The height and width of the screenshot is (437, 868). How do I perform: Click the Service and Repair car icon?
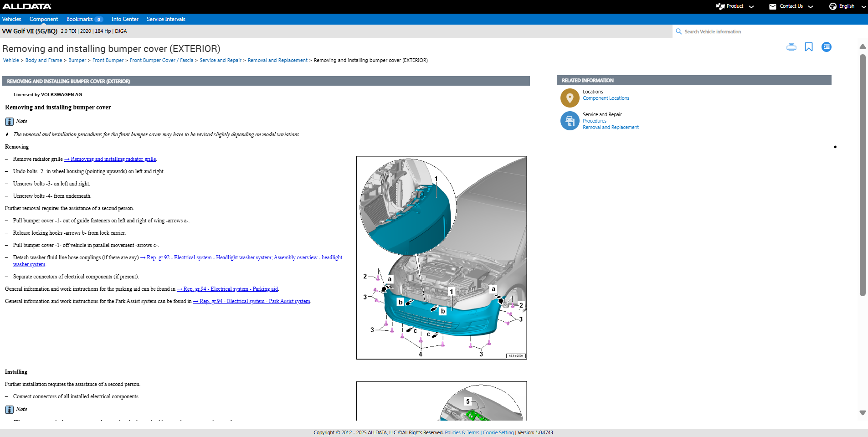[x=570, y=121]
